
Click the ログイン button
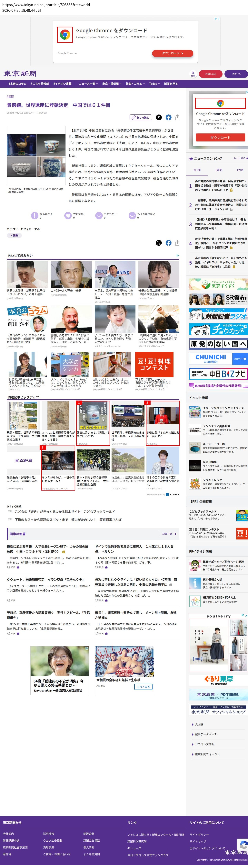[236, 74]
